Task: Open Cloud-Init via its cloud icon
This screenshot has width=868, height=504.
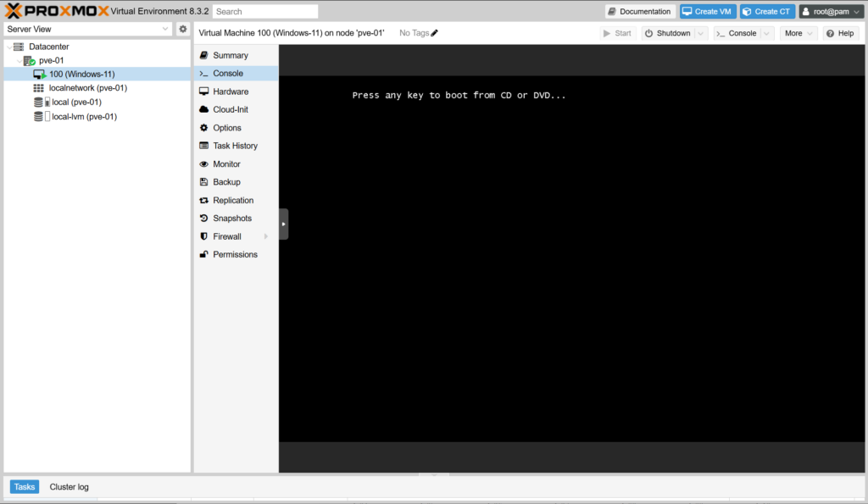Action: click(x=204, y=110)
